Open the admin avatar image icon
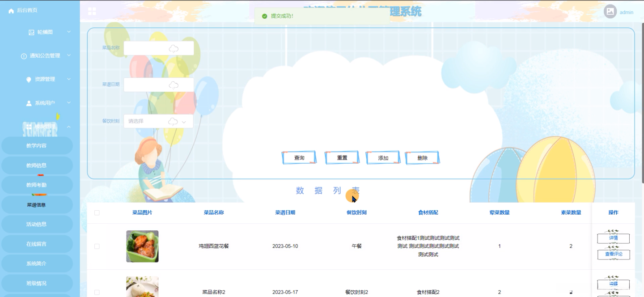 click(610, 12)
